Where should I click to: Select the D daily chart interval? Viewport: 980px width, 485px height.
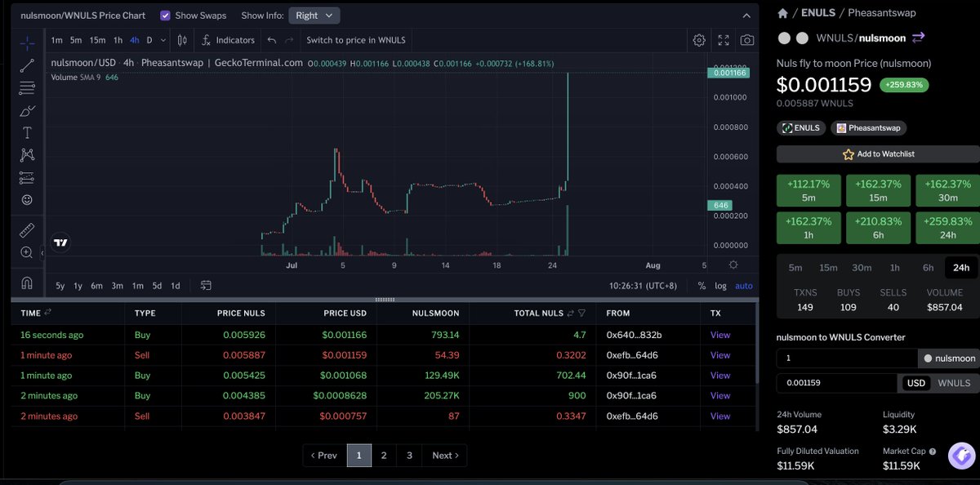point(149,40)
